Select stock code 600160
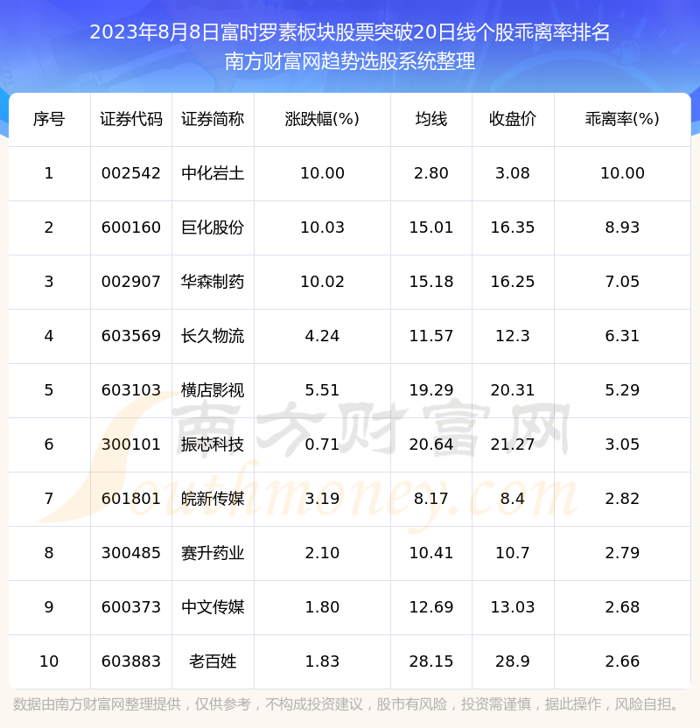Image resolution: width=700 pixels, height=728 pixels. tap(131, 227)
